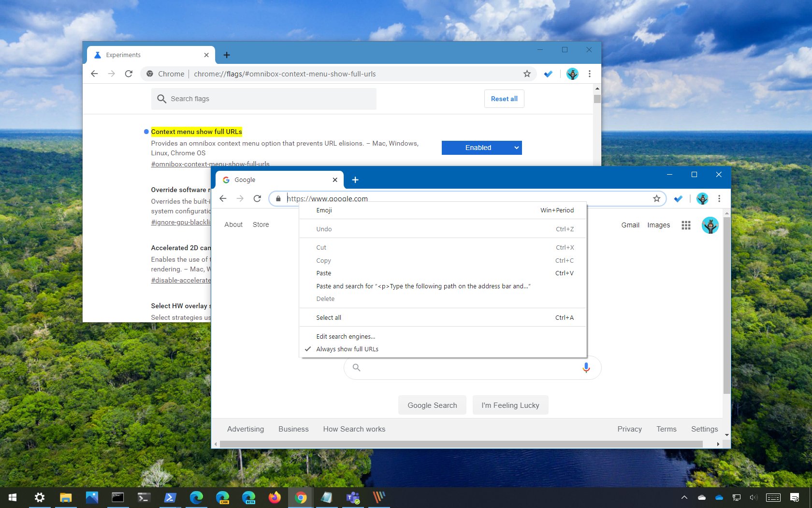Click the reload button in the Experiments window
Image resolution: width=812 pixels, height=508 pixels.
[129, 74]
